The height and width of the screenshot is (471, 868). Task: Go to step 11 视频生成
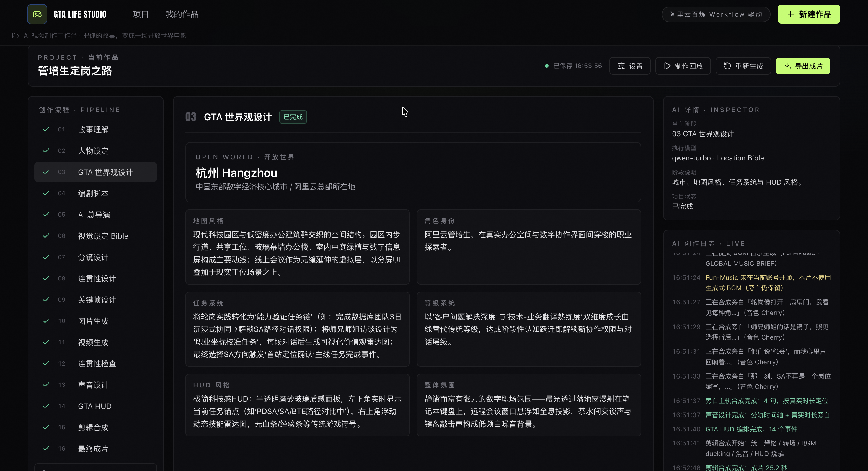point(96,342)
